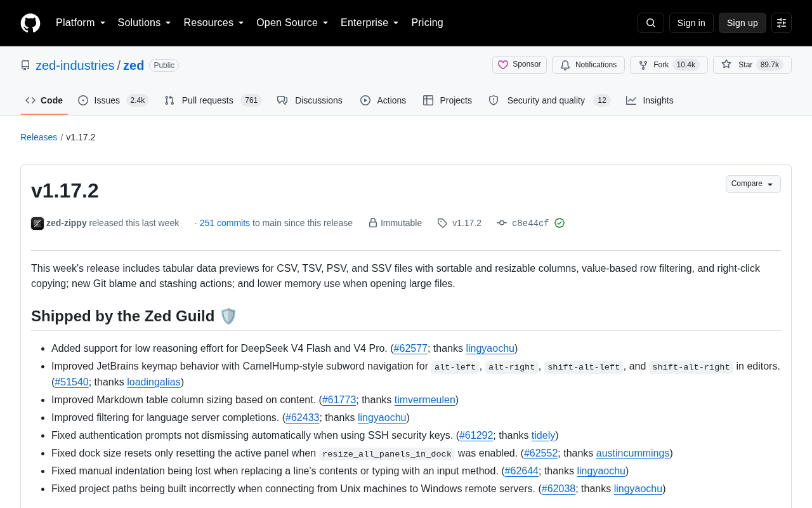The height and width of the screenshot is (508, 812).
Task: Open pull request #62577
Action: [410, 348]
